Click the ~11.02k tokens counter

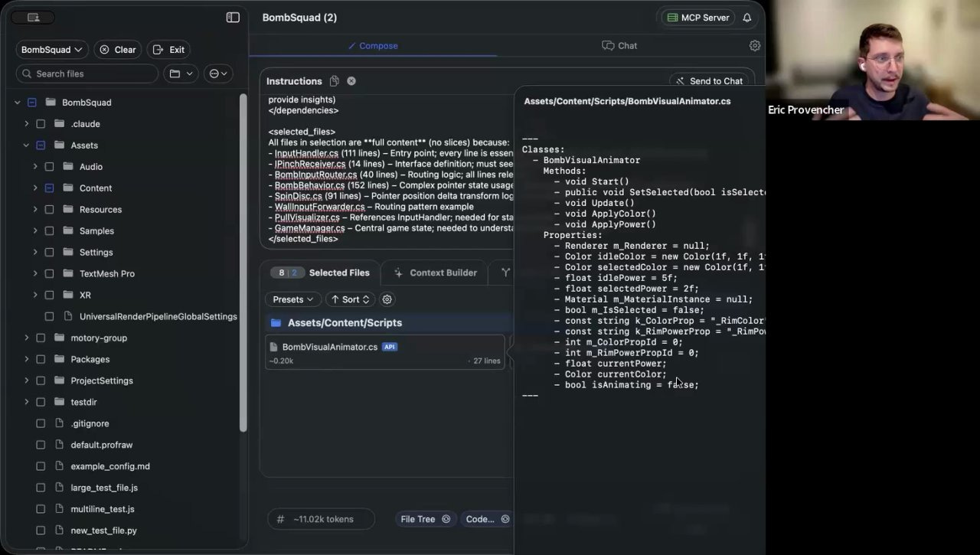322,519
